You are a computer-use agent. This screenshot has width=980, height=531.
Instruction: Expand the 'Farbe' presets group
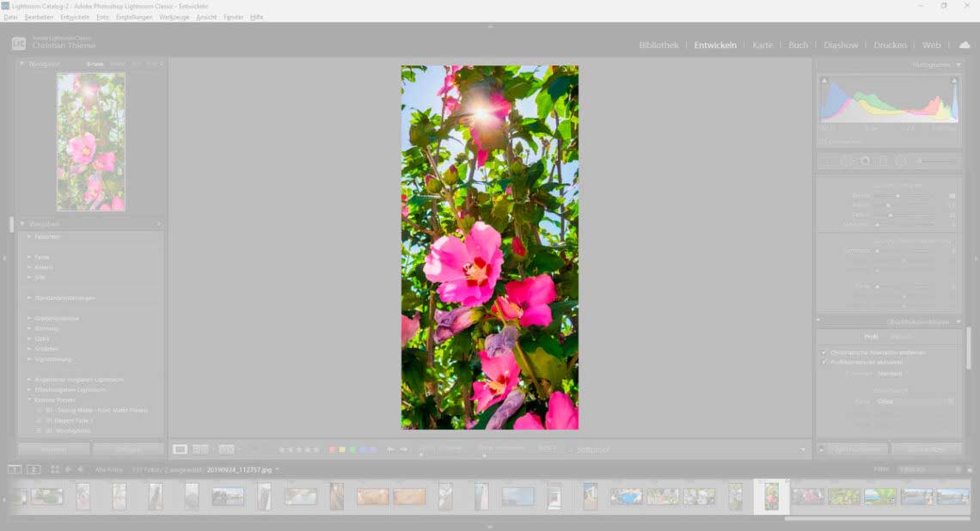click(x=29, y=257)
